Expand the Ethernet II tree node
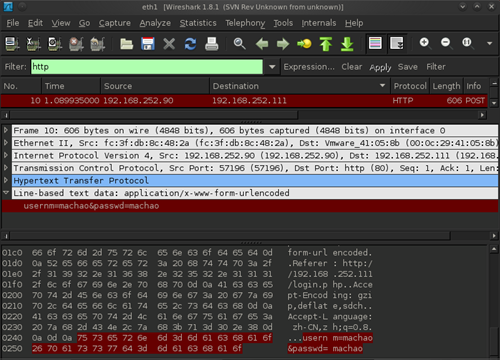The image size is (500, 360). pyautogui.click(x=6, y=143)
